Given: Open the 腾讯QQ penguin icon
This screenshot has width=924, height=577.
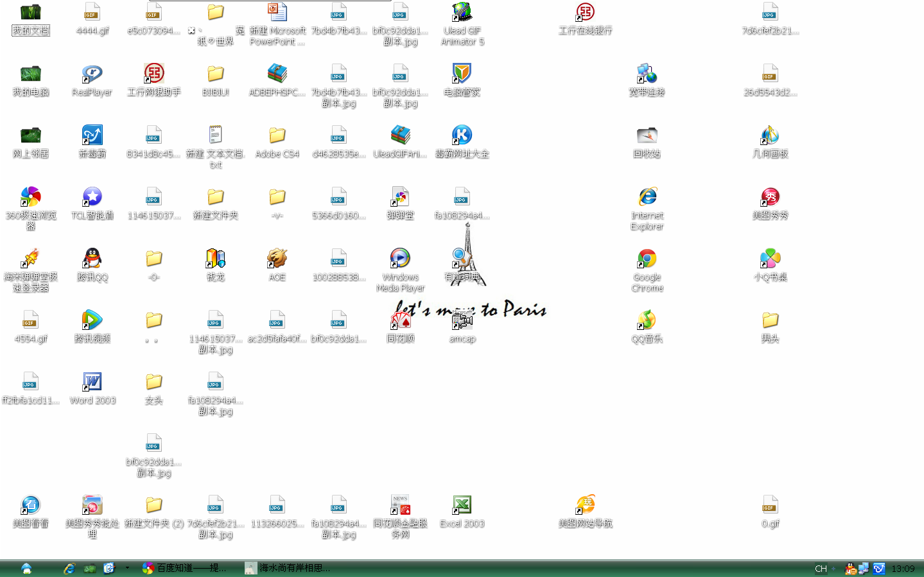Looking at the screenshot, I should click(x=92, y=259).
